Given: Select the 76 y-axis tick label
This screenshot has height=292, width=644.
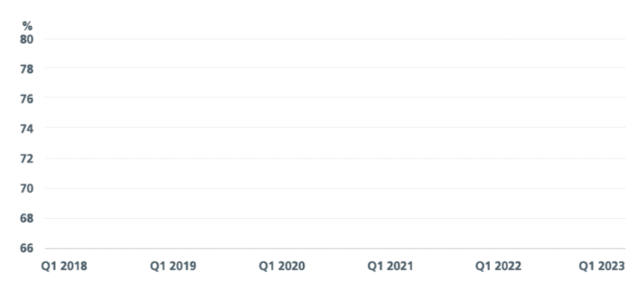Looking at the screenshot, I should [x=27, y=99].
